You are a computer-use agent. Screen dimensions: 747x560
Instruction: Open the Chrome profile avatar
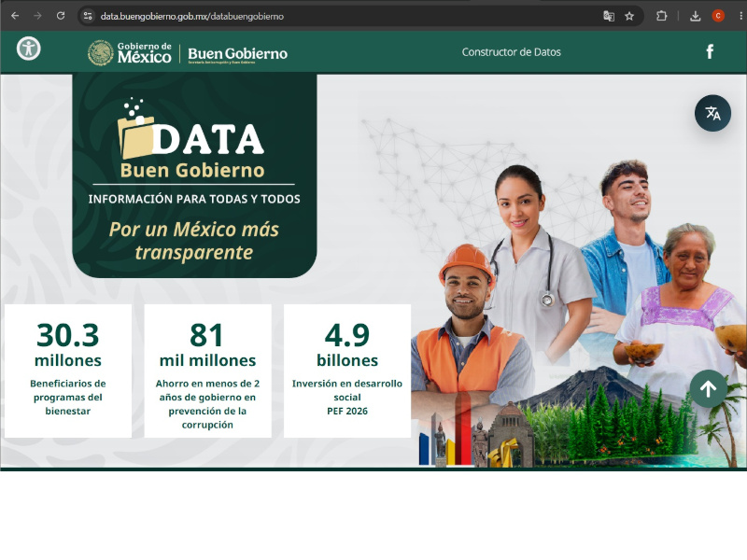718,16
